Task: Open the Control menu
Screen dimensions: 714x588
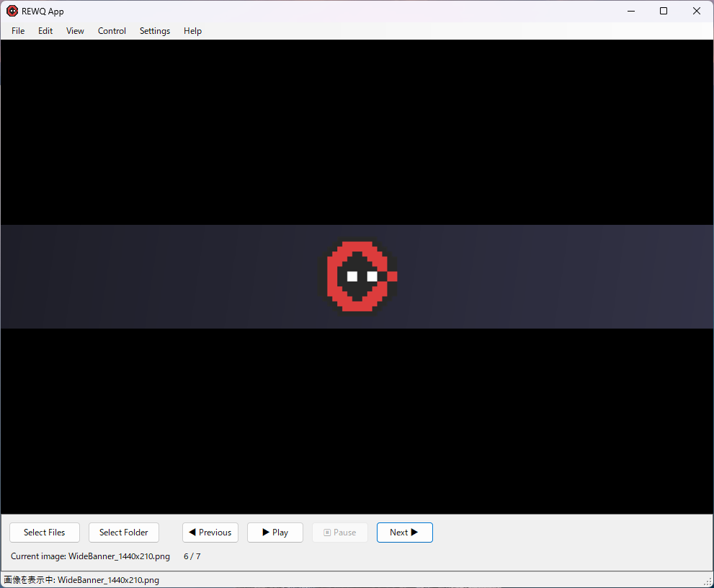Action: (x=112, y=31)
